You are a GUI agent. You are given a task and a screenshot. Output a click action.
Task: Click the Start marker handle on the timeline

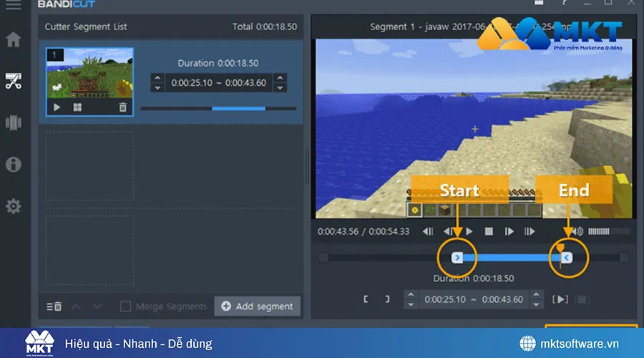(457, 258)
